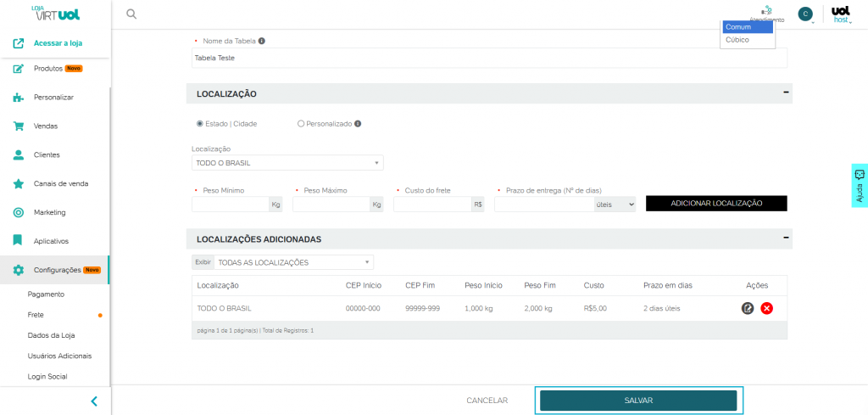Open Marketing in the sidebar
The image size is (868, 415).
pos(49,212)
